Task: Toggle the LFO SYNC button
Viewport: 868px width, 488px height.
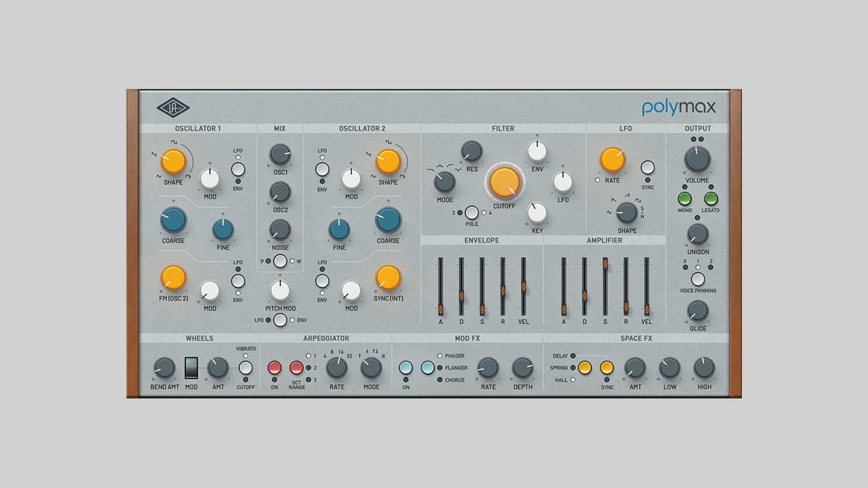Action: (648, 168)
